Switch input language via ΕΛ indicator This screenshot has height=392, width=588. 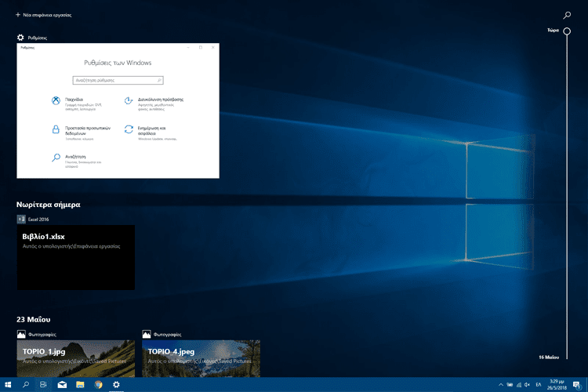(x=539, y=384)
